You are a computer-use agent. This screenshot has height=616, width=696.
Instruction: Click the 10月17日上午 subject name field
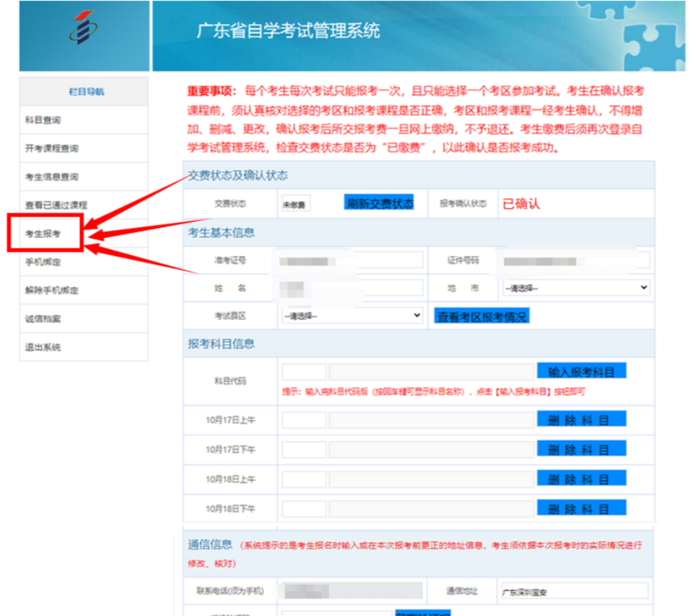(x=431, y=420)
